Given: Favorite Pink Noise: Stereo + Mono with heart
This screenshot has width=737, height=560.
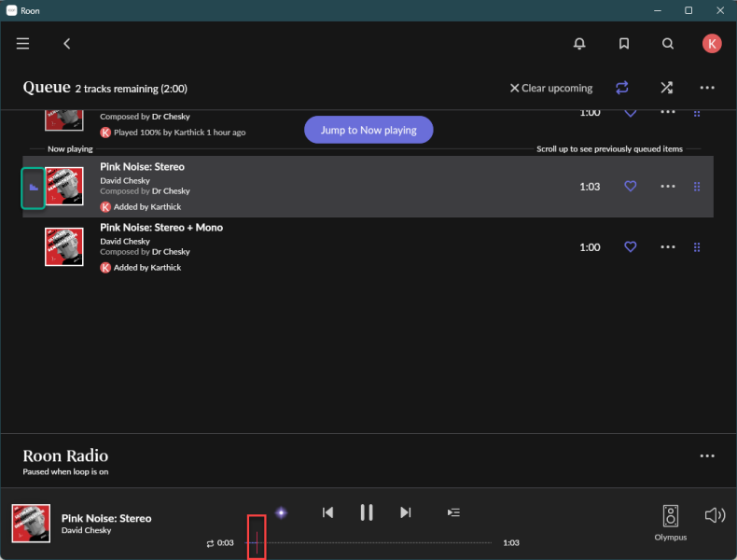Looking at the screenshot, I should pos(630,247).
